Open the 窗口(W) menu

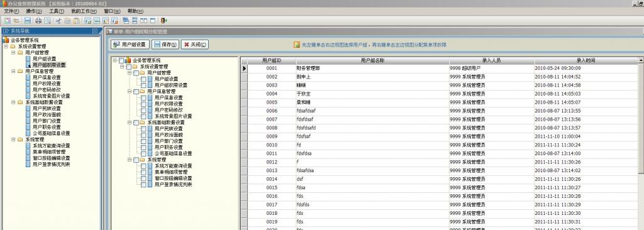(x=112, y=11)
